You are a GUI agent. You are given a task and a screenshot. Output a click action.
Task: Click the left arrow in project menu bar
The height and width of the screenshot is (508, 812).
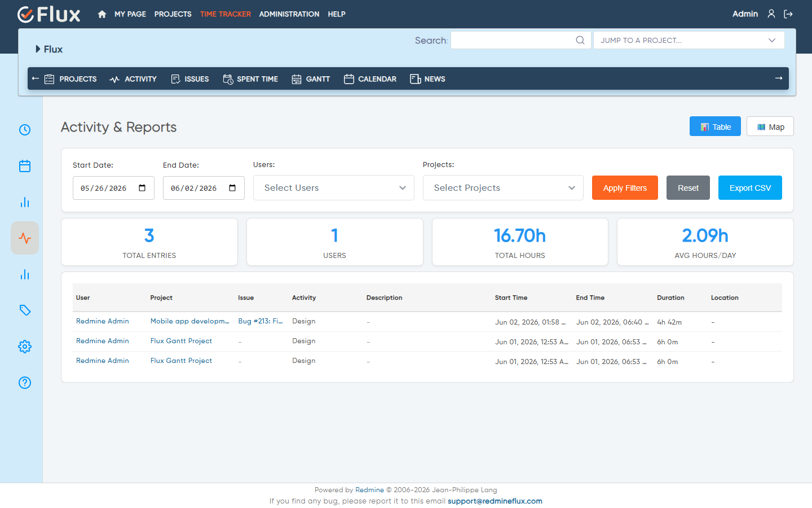(x=36, y=78)
